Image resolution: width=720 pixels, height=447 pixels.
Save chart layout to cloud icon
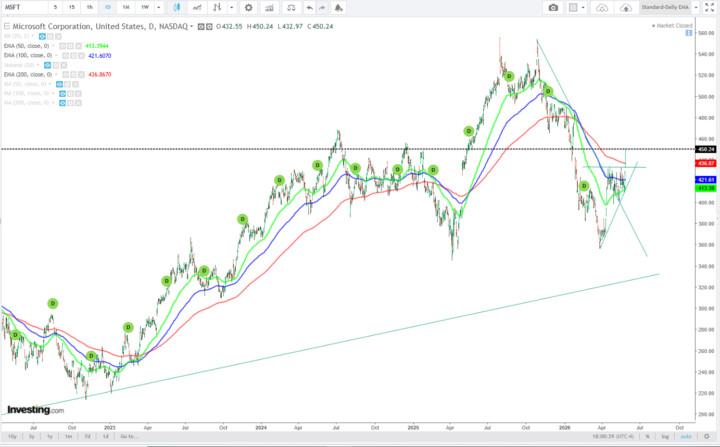pyautogui.click(x=626, y=7)
